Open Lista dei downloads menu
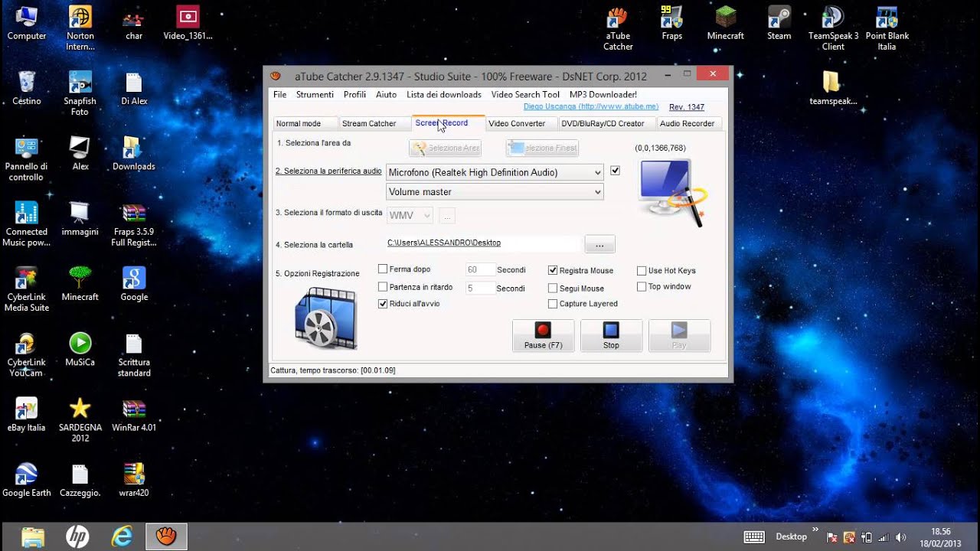This screenshot has width=980, height=551. point(444,95)
